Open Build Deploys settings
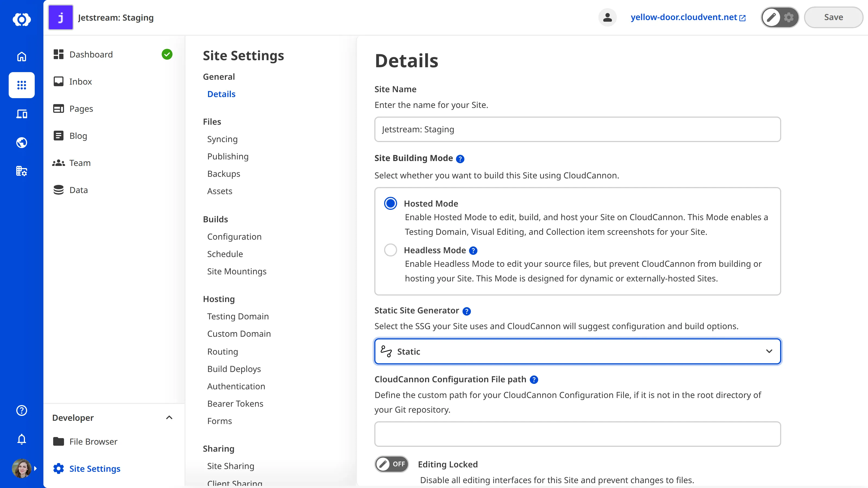 (234, 369)
